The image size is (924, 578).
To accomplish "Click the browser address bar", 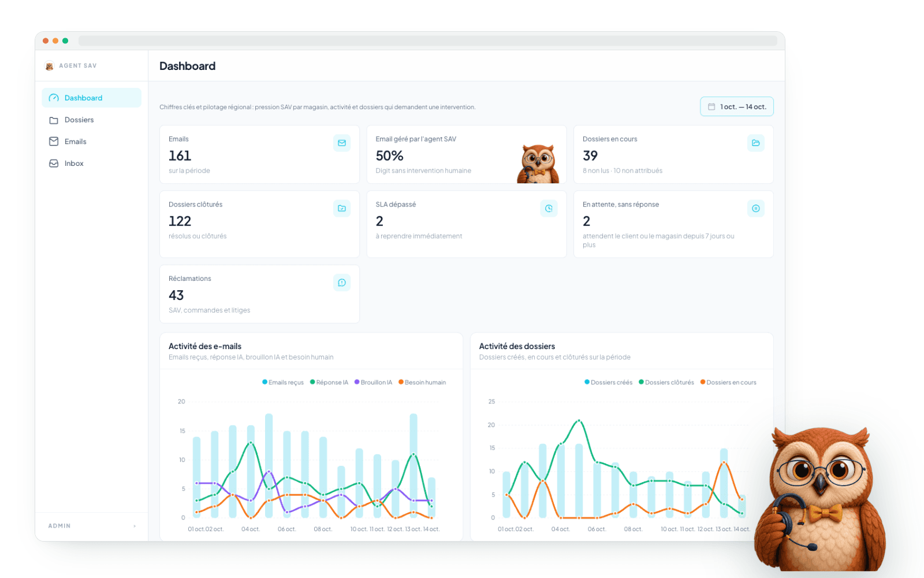I will (x=428, y=40).
